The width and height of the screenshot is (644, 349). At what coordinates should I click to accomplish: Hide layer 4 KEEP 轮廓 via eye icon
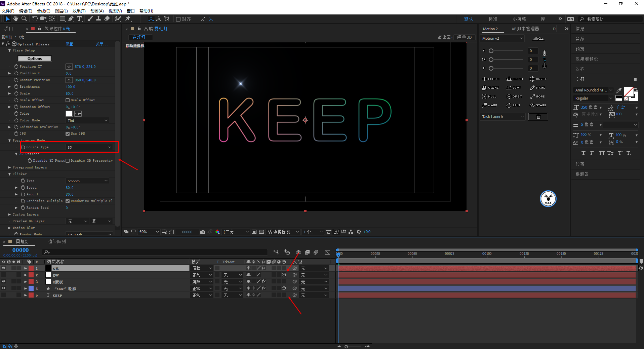click(4, 288)
